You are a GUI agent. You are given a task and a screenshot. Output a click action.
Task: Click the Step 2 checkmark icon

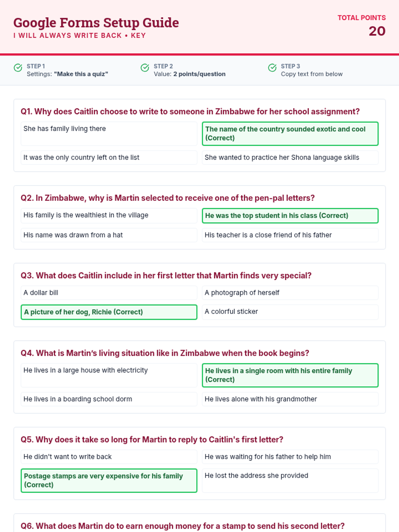point(145,68)
